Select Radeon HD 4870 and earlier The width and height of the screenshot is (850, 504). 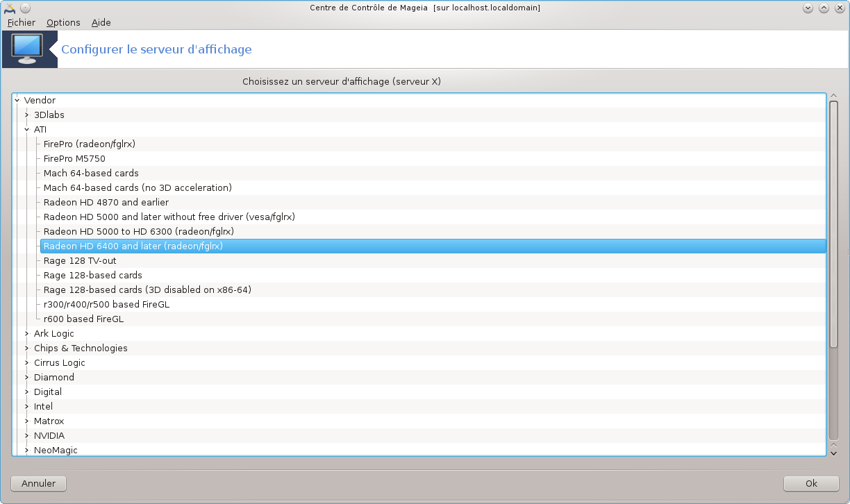pos(106,203)
